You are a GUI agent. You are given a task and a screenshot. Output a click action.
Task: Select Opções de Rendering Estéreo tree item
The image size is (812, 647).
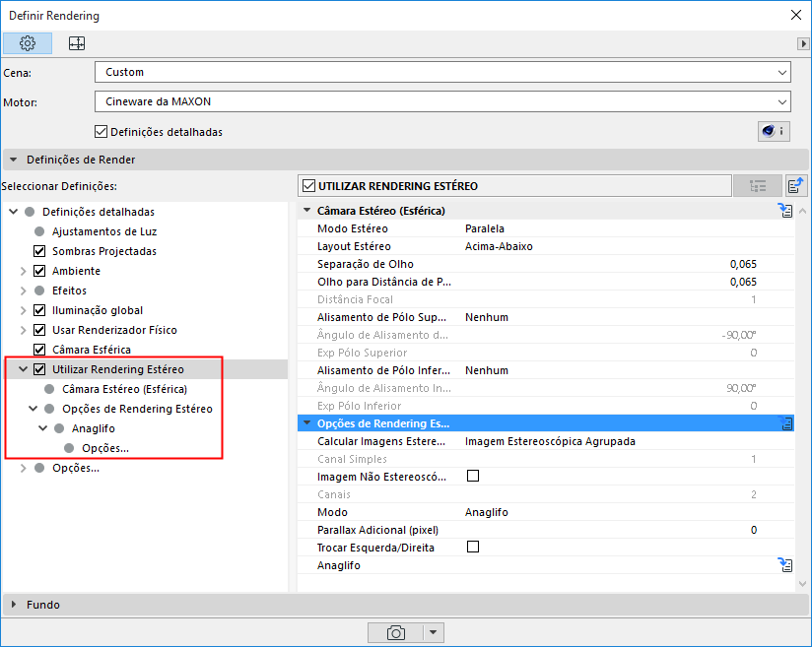(x=137, y=409)
